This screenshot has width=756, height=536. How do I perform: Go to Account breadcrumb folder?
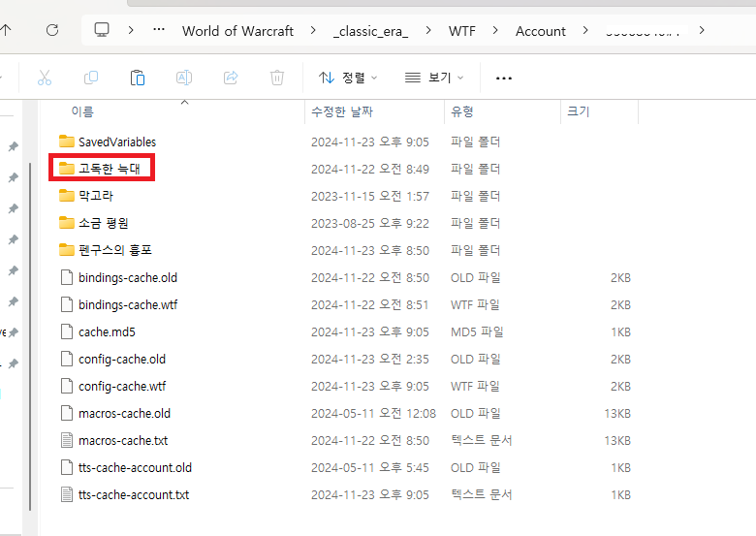pyautogui.click(x=540, y=31)
